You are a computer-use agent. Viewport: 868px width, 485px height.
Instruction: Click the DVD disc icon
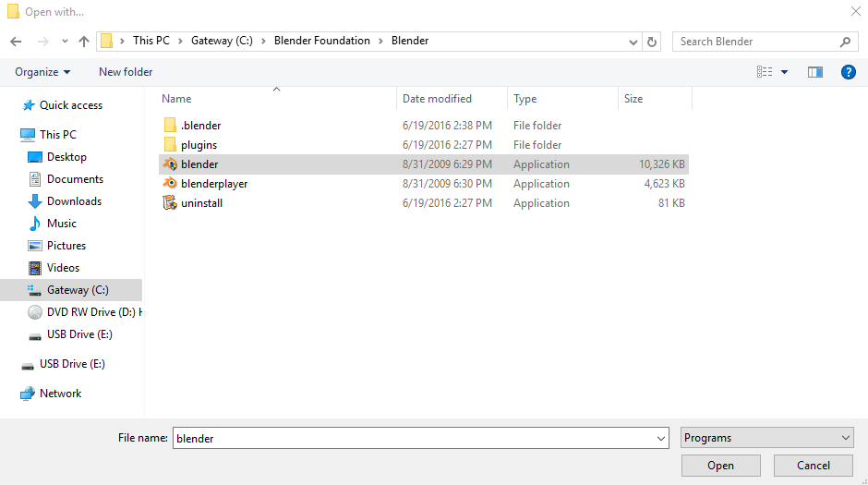click(x=35, y=312)
